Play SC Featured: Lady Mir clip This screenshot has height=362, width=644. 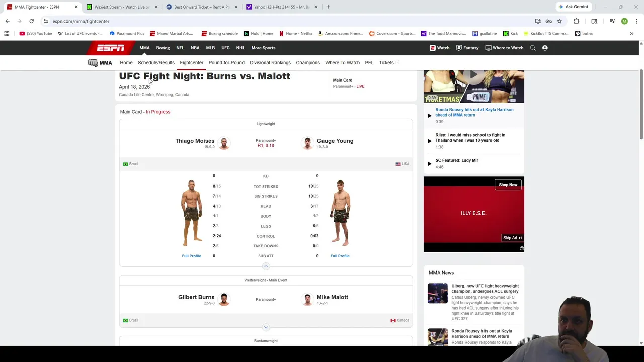click(429, 163)
